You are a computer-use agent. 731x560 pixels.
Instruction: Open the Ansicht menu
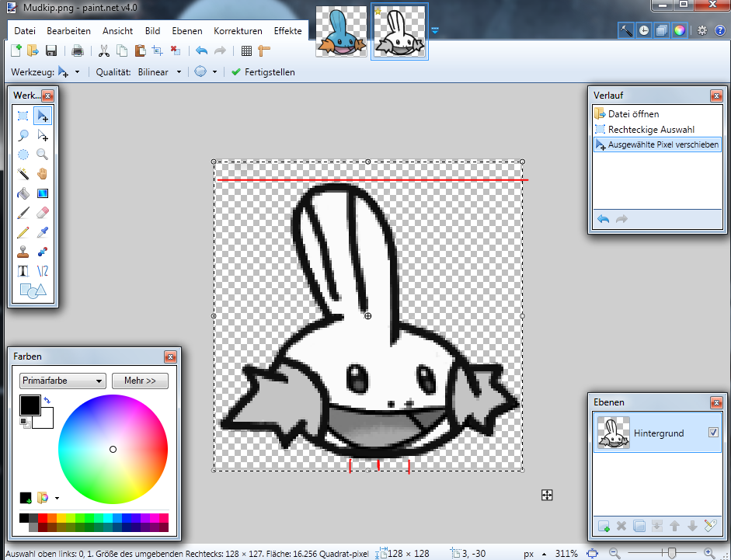click(x=117, y=31)
